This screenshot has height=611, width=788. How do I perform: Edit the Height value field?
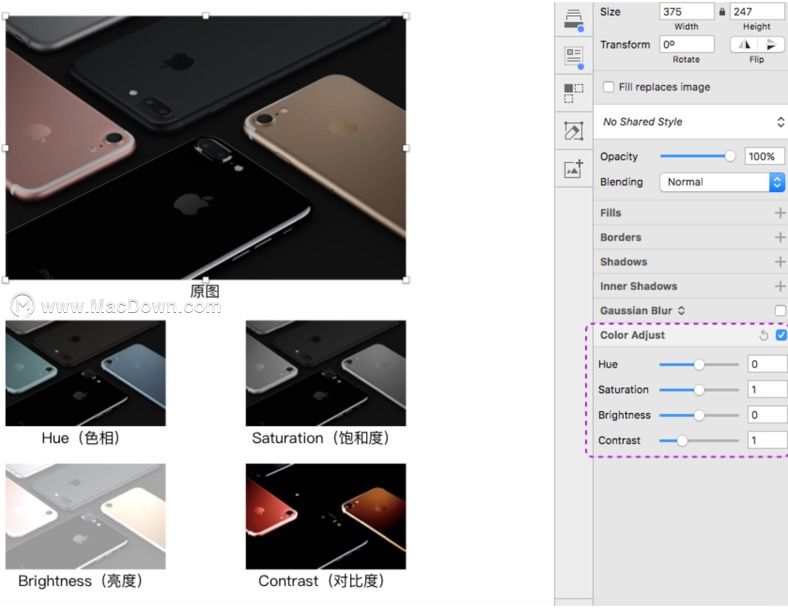tap(757, 12)
